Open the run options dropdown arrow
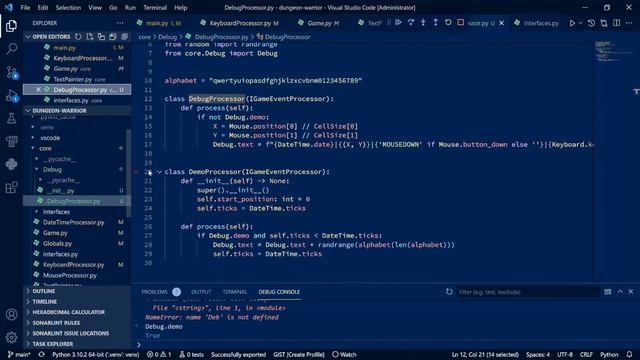 pos(580,23)
